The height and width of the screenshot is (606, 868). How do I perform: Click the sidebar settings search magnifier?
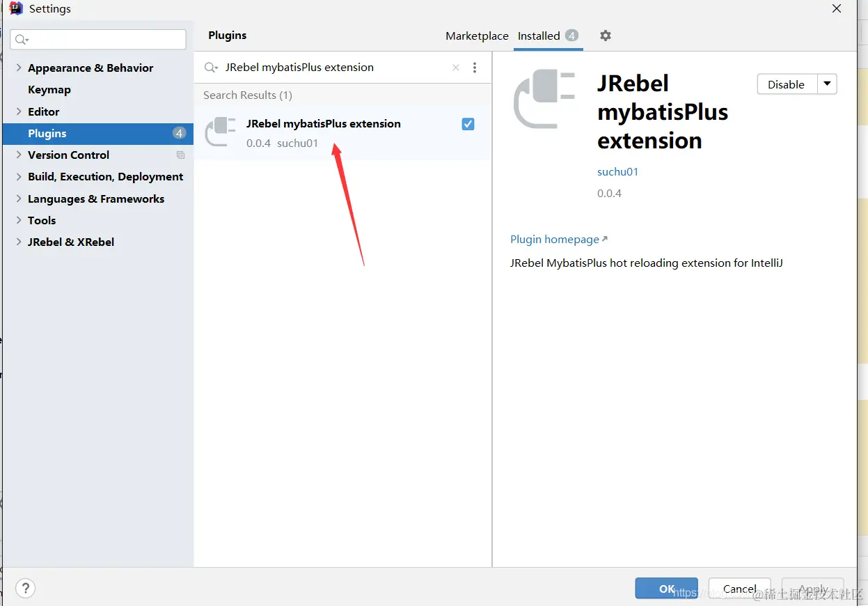(x=22, y=40)
